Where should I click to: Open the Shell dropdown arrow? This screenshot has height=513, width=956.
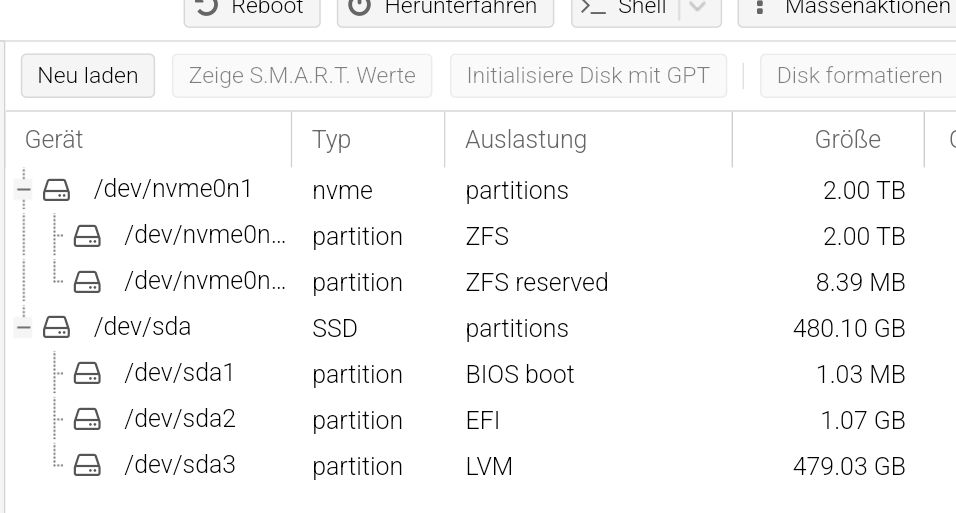click(x=698, y=7)
